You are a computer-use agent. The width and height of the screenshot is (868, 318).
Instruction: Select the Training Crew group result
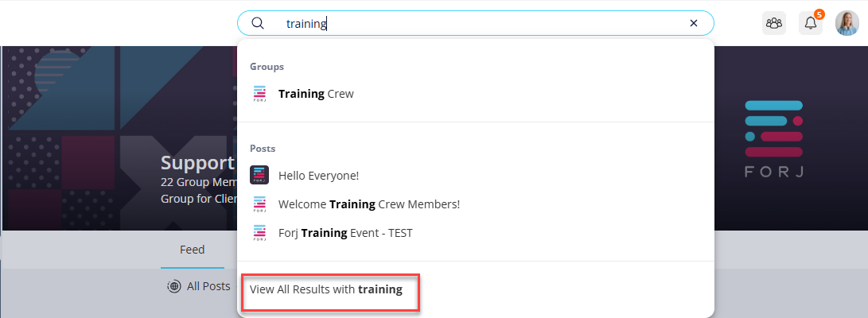pyautogui.click(x=476, y=94)
